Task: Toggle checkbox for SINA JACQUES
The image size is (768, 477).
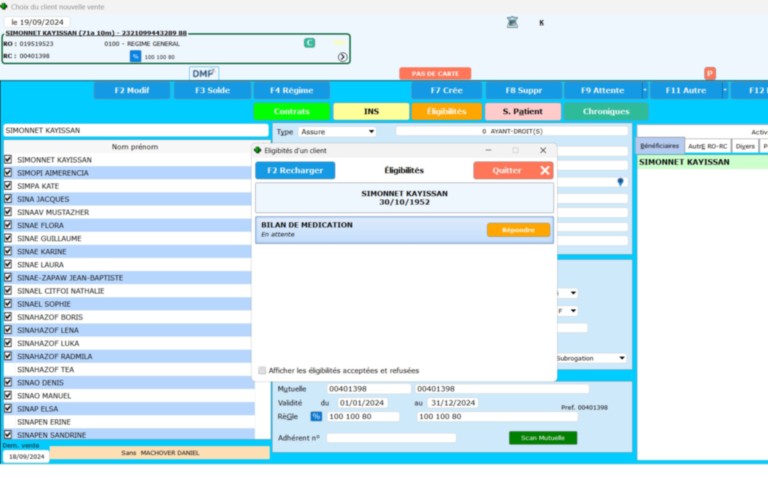Action: pyautogui.click(x=8, y=199)
